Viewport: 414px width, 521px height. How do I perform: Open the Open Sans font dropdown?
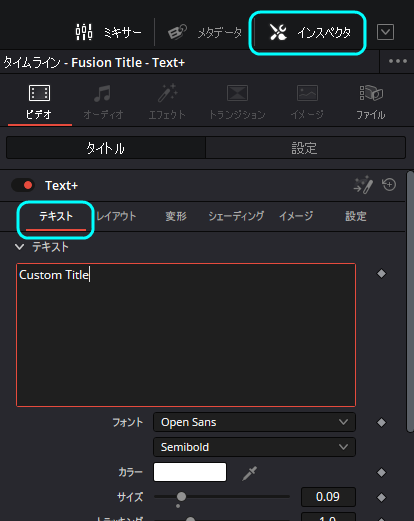[x=254, y=422]
